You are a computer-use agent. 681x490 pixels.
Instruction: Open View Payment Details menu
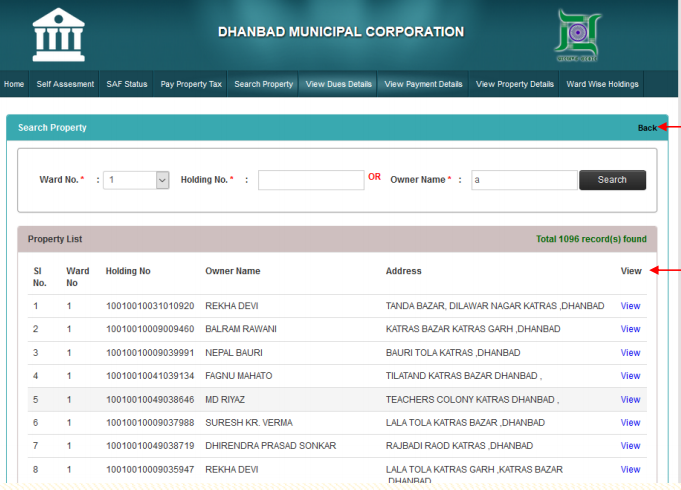[423, 84]
